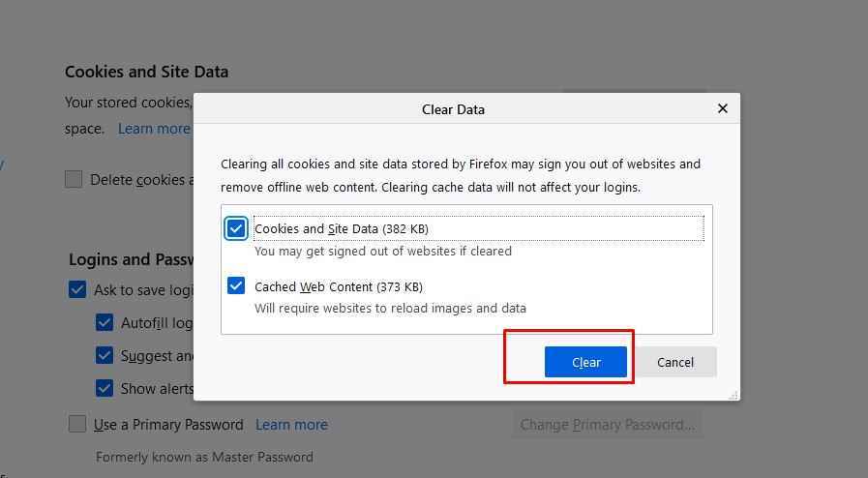This screenshot has width=868, height=478.
Task: Disable Autofill logins checkbox
Action: pyautogui.click(x=105, y=322)
